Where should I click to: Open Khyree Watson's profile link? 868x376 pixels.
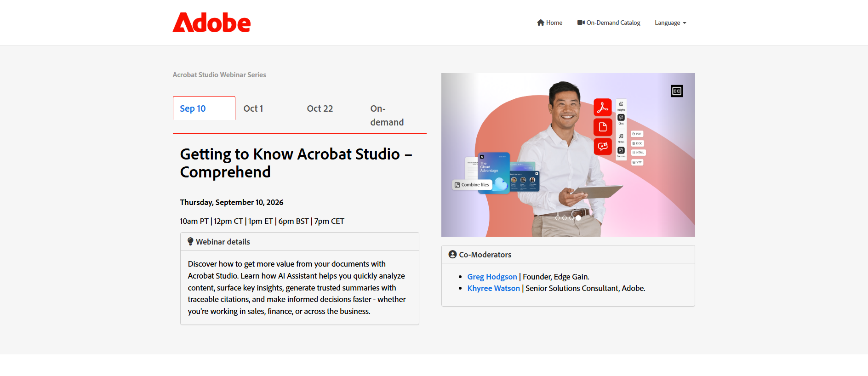(493, 288)
